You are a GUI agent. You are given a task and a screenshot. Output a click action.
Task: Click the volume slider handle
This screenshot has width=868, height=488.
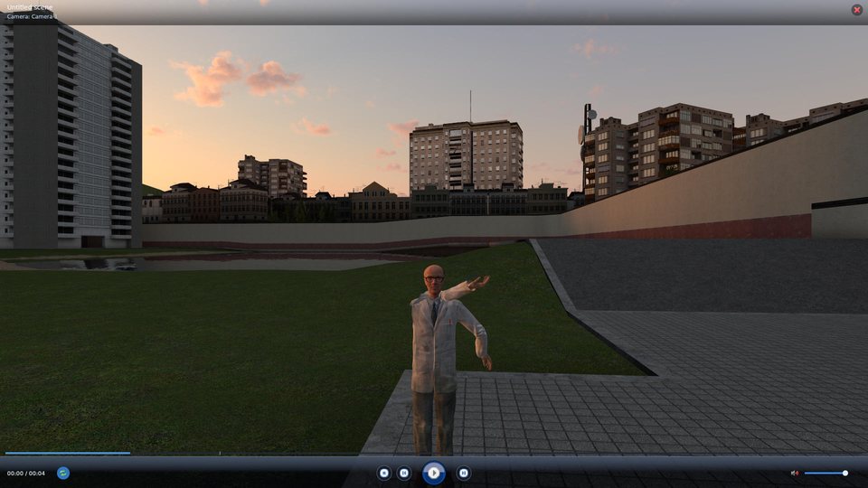pyautogui.click(x=844, y=473)
